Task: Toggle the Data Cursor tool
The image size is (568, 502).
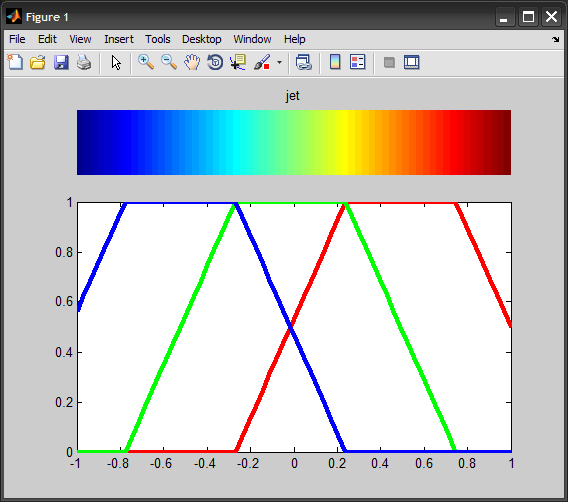Action: click(x=238, y=62)
